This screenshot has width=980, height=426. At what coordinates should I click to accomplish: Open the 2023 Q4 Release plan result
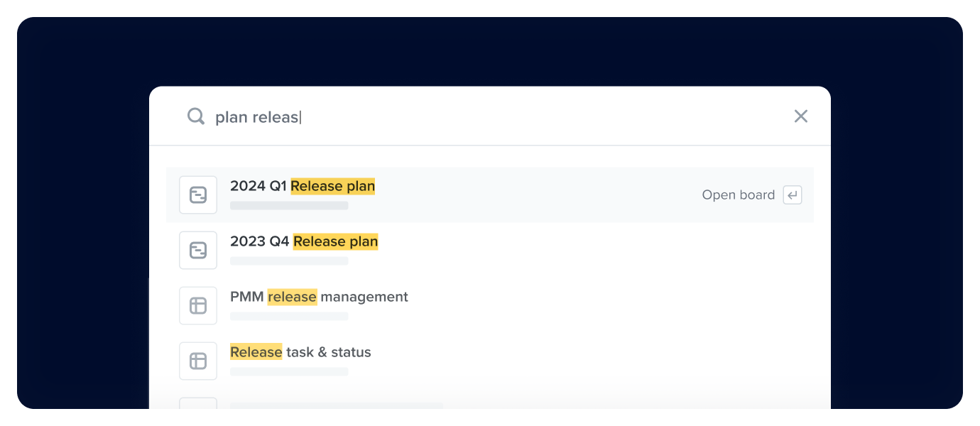(x=490, y=250)
